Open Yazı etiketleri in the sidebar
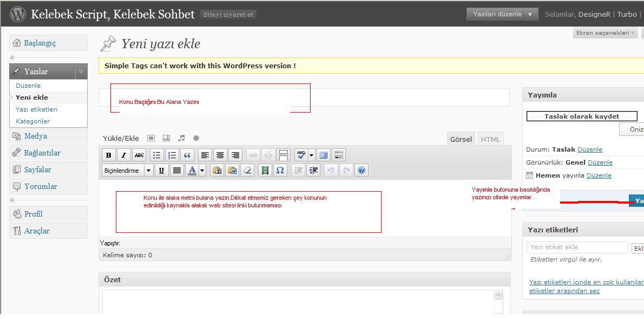The image size is (644, 319). 37,109
